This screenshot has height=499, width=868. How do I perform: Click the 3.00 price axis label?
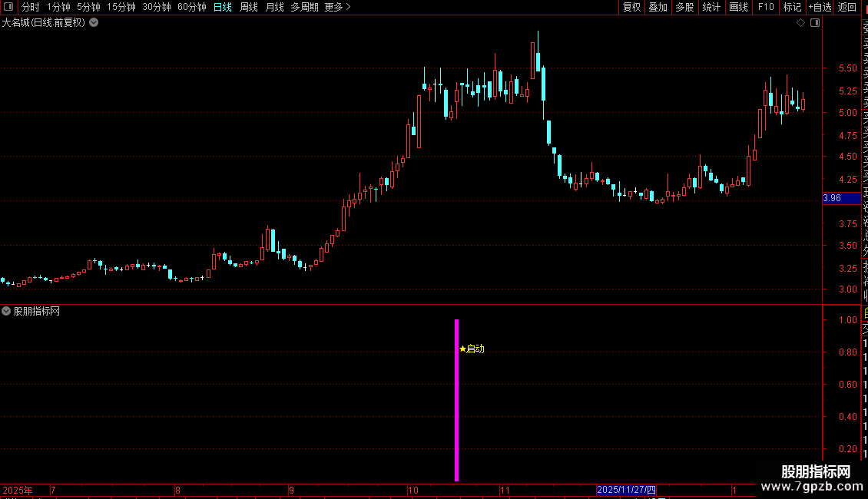848,289
